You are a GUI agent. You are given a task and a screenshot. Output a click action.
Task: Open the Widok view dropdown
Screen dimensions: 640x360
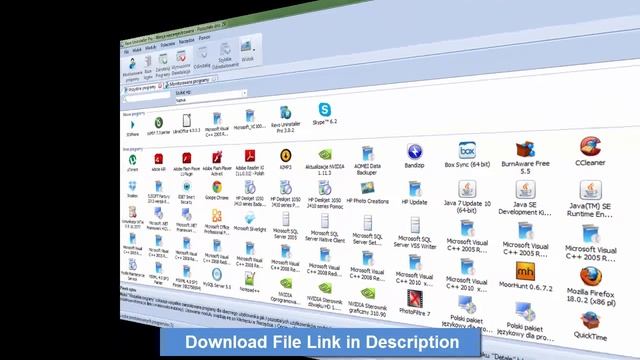[x=248, y=51]
